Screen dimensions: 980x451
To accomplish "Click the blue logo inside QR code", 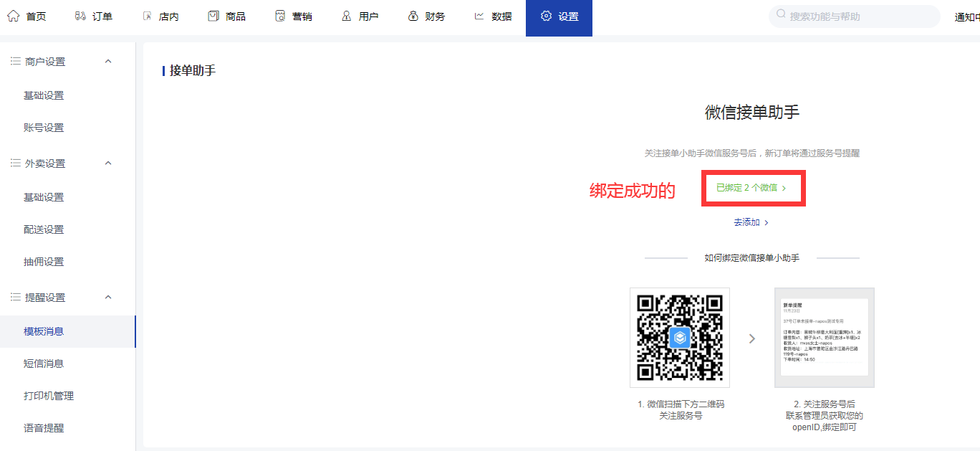I will pyautogui.click(x=679, y=338).
